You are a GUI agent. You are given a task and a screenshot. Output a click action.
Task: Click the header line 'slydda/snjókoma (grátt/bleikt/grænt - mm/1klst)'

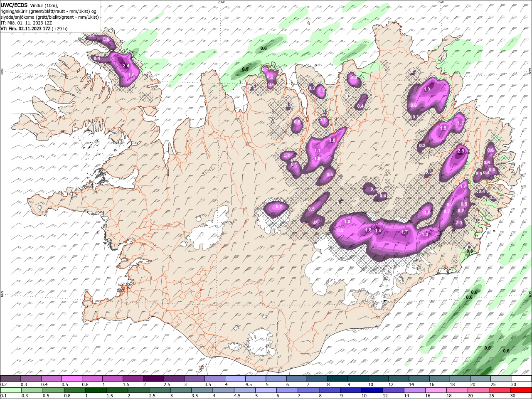tap(50, 17)
